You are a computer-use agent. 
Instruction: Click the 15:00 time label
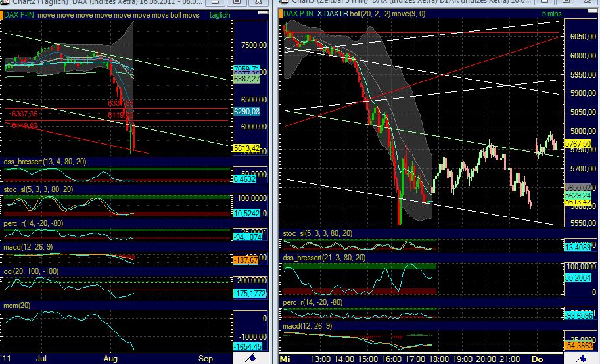coord(368,359)
